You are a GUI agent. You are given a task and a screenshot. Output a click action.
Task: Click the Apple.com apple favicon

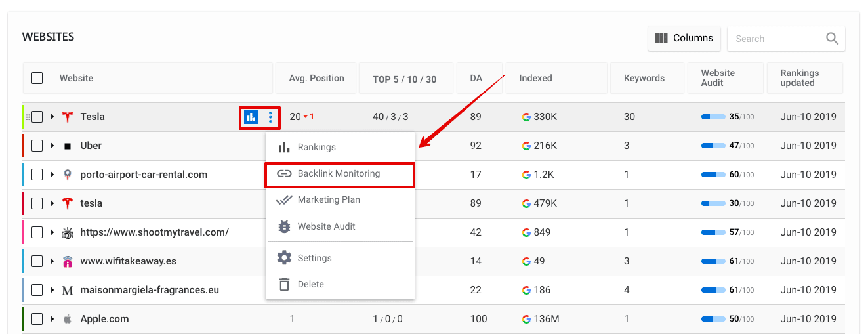point(67,319)
